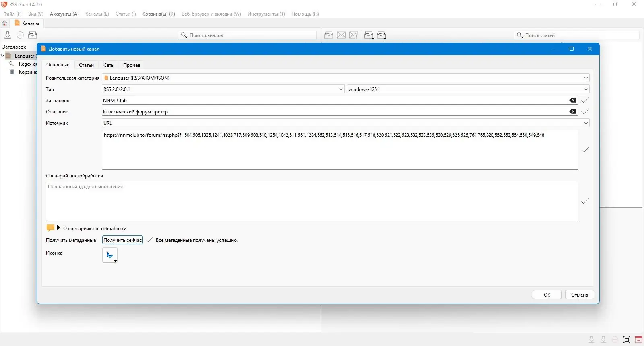This screenshot has width=644, height=346.
Task: Switch to the Статьи tab in the dialog
Action: [x=87, y=65]
